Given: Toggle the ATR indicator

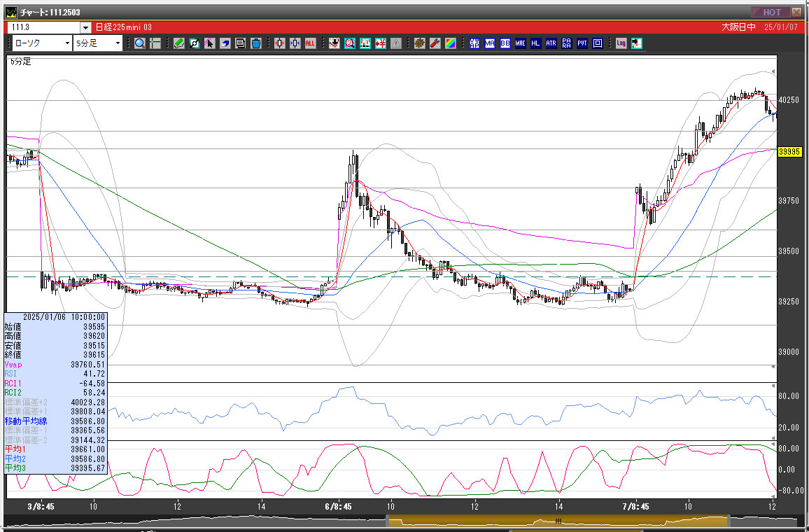Looking at the screenshot, I should tap(551, 43).
